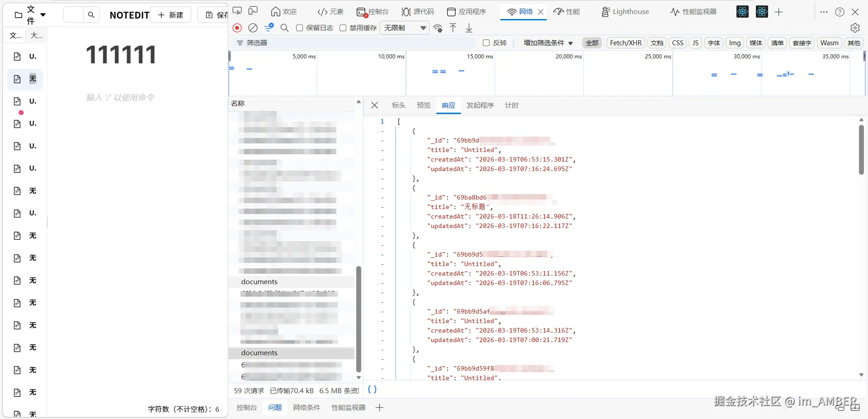Open Network panel settings gear
Image resolution: width=868 pixels, height=419 pixels.
coord(855,28)
